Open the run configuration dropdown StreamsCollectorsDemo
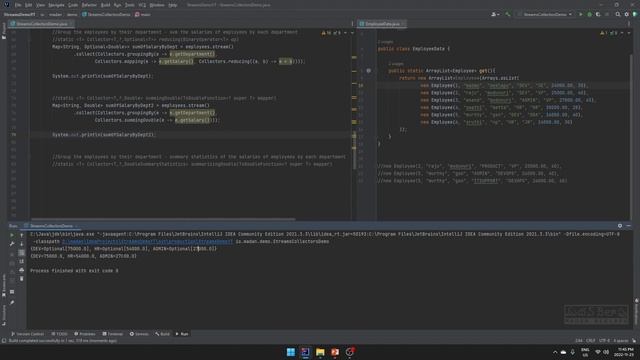640x360 pixels. click(545, 14)
